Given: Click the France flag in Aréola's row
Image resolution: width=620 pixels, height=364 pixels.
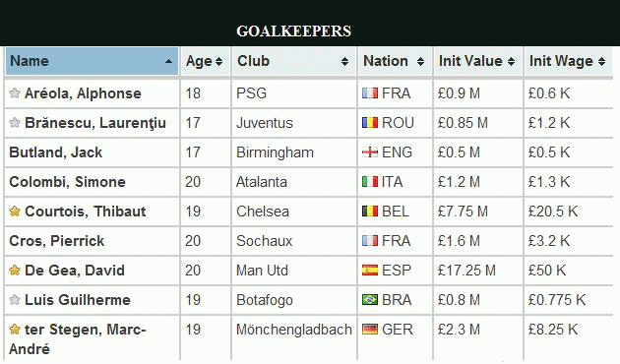Looking at the screenshot, I should tap(370, 93).
